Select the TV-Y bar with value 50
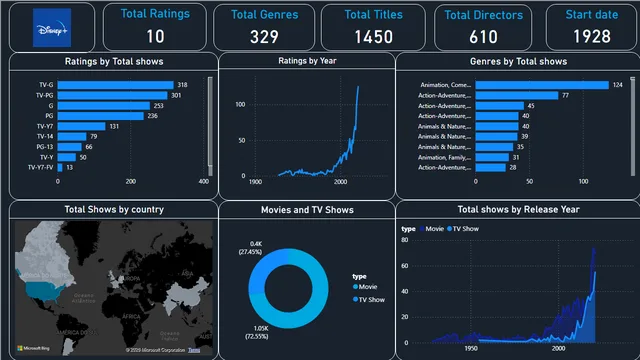This screenshot has height=360, width=640. click(x=67, y=157)
